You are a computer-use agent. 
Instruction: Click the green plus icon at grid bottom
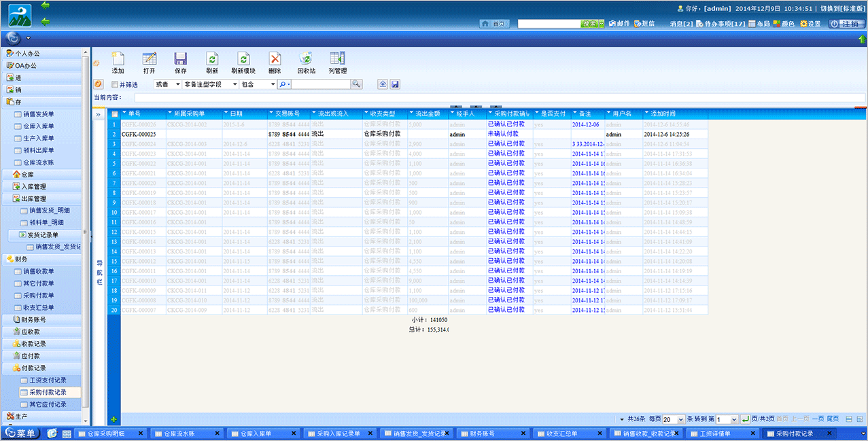pyautogui.click(x=114, y=419)
